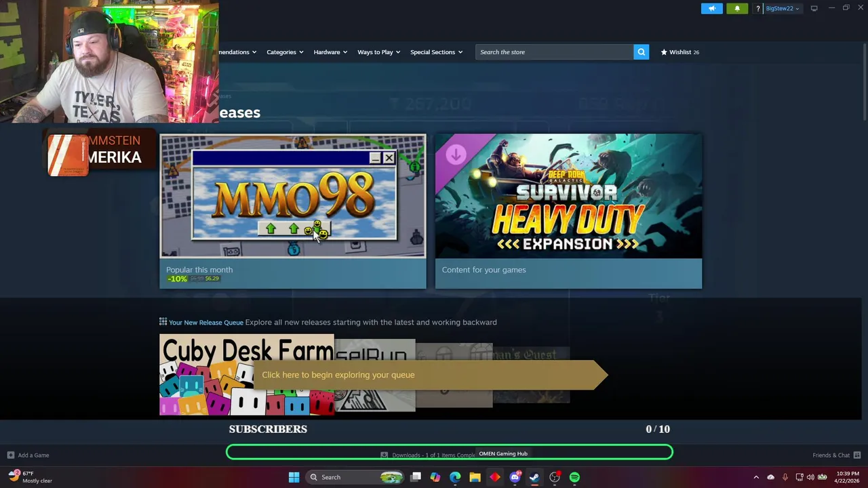The image size is (868, 488).
Task: Open OBS Studio from the taskbar
Action: [x=555, y=477]
